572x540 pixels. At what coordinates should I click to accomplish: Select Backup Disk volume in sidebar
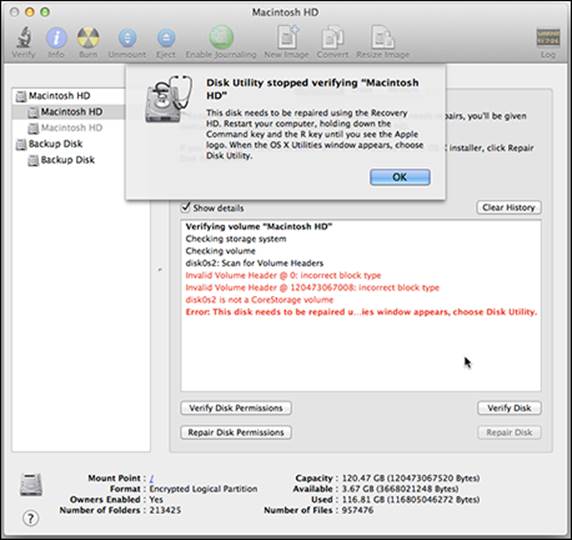67,160
